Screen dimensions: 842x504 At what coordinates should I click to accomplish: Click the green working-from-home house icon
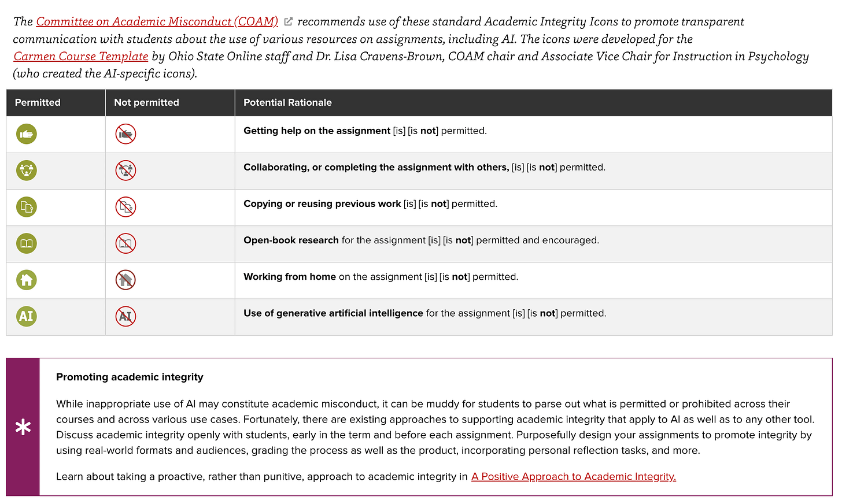pos(27,280)
